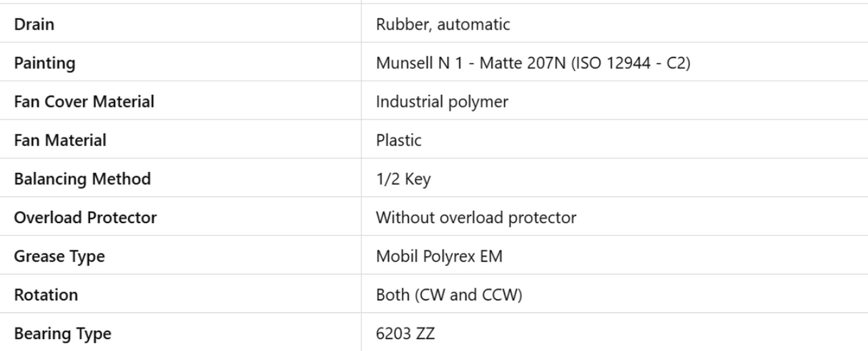Select the '1/2 Key' value
This screenshot has width=868, height=351.
coord(403,179)
